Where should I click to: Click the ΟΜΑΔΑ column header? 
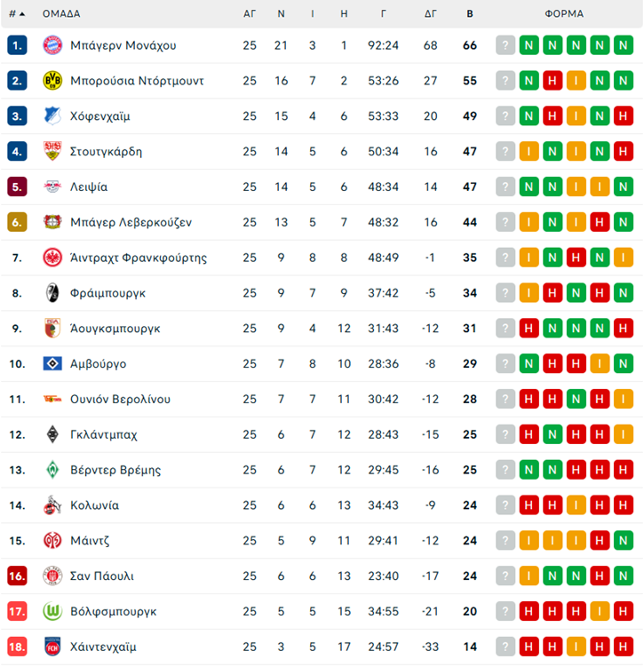(x=61, y=13)
